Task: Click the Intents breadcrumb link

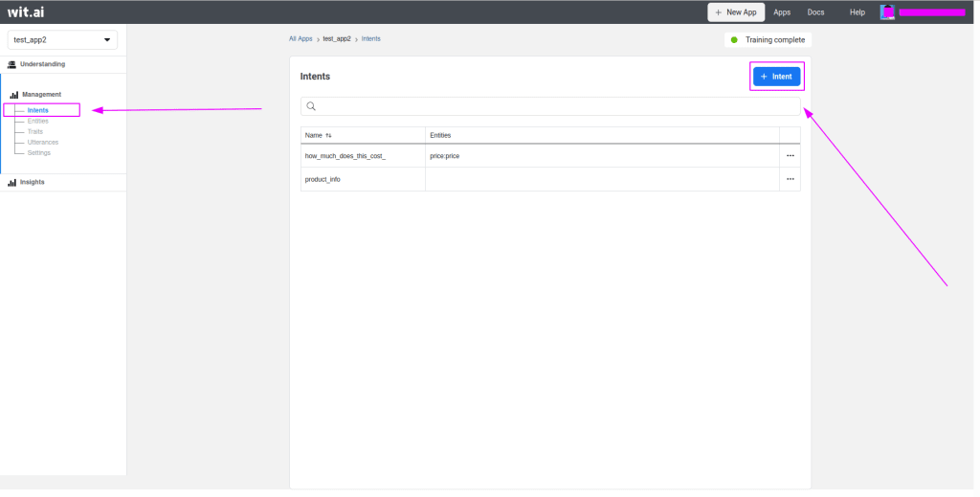Action: pos(370,38)
